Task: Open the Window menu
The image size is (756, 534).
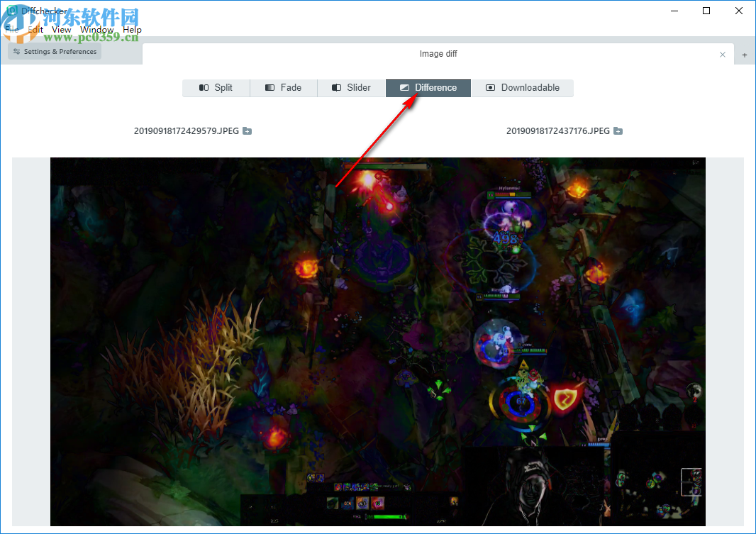Action: pos(97,29)
